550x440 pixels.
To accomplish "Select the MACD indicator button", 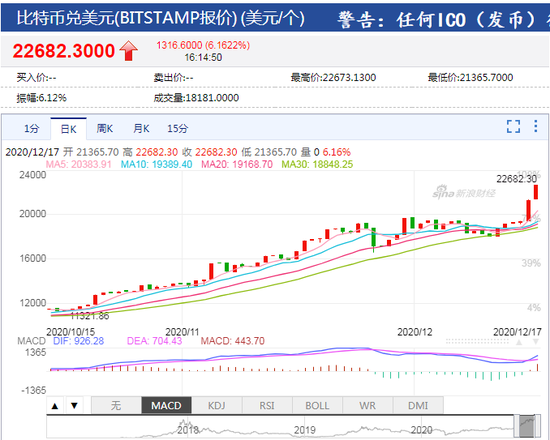I will tap(166, 406).
